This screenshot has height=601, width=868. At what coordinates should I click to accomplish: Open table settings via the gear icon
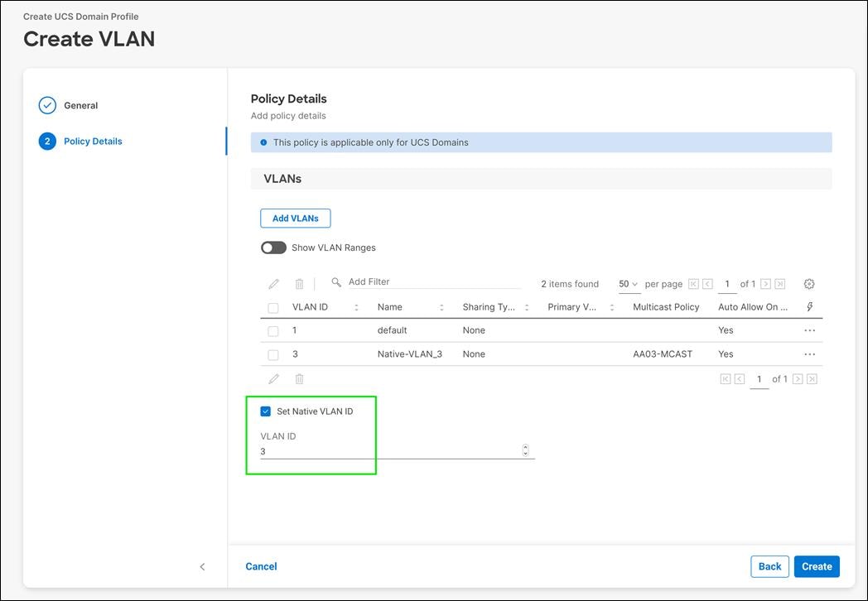pos(808,283)
